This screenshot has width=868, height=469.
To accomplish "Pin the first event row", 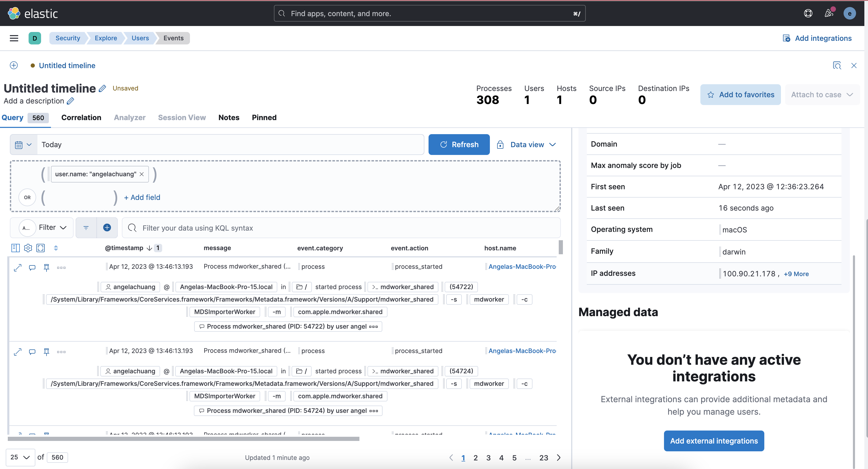I will tap(47, 267).
